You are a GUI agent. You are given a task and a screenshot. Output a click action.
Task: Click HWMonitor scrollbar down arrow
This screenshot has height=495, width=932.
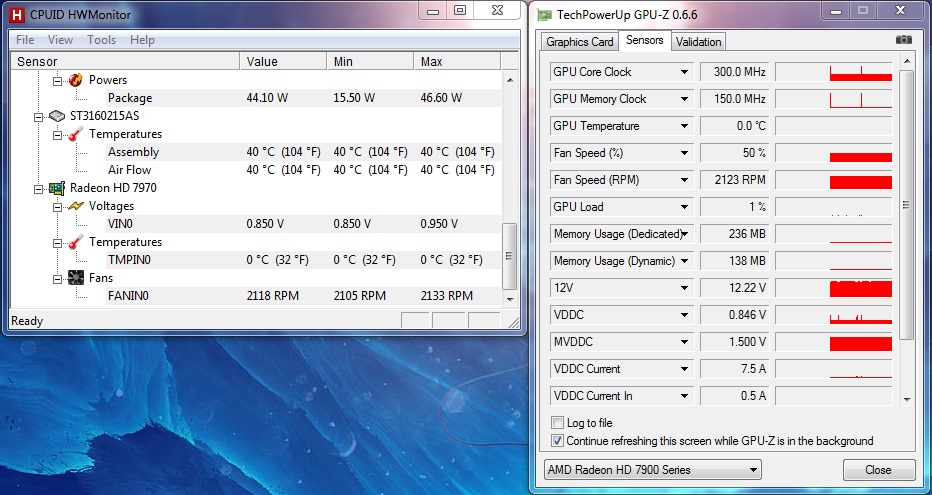(x=509, y=299)
